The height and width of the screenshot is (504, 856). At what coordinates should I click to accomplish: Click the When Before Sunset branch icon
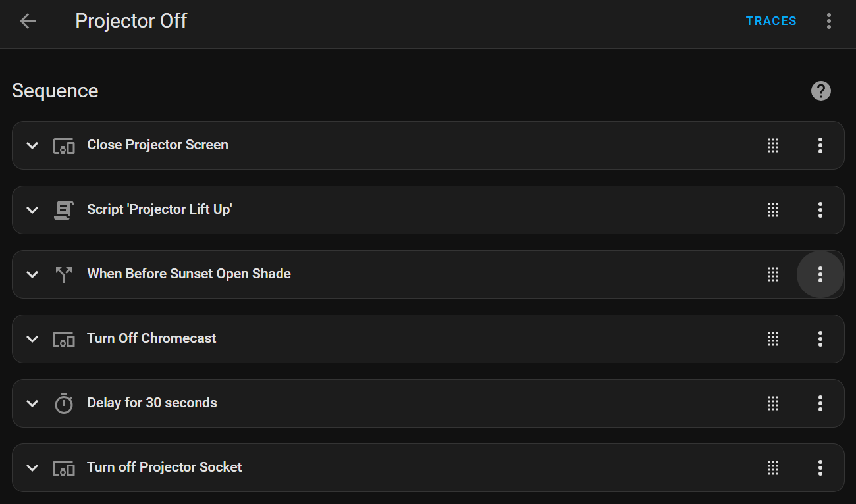click(x=64, y=274)
